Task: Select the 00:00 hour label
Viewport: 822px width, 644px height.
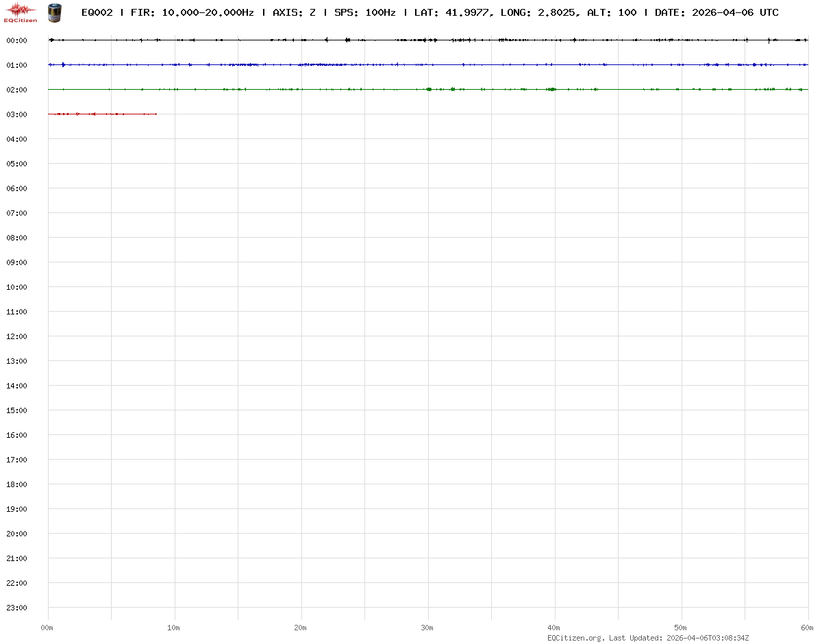Action: click(x=16, y=40)
